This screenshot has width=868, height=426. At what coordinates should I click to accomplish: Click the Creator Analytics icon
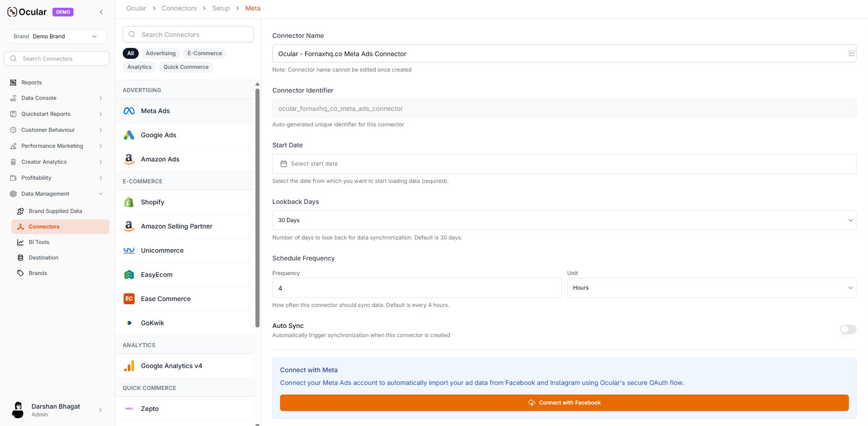click(x=13, y=162)
